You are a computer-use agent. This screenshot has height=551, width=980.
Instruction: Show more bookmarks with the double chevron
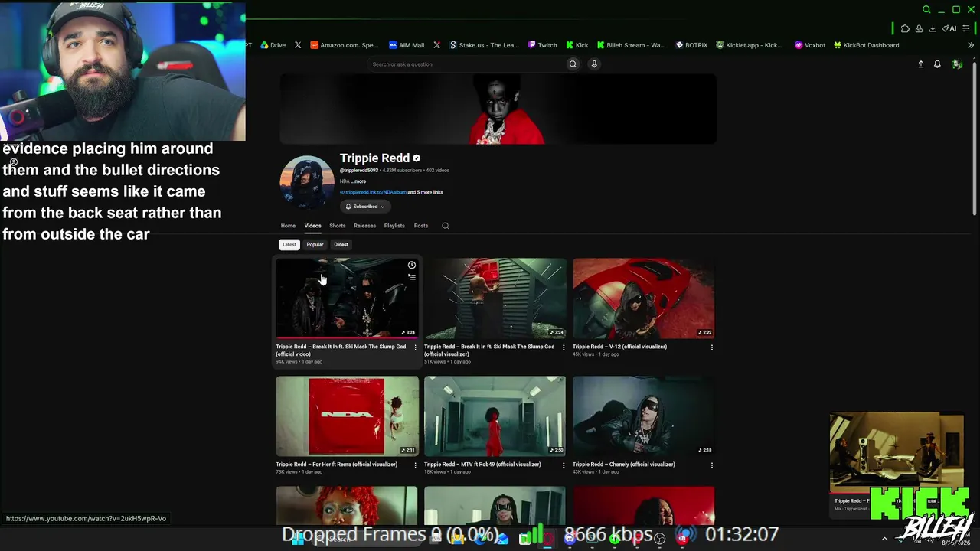pos(971,45)
